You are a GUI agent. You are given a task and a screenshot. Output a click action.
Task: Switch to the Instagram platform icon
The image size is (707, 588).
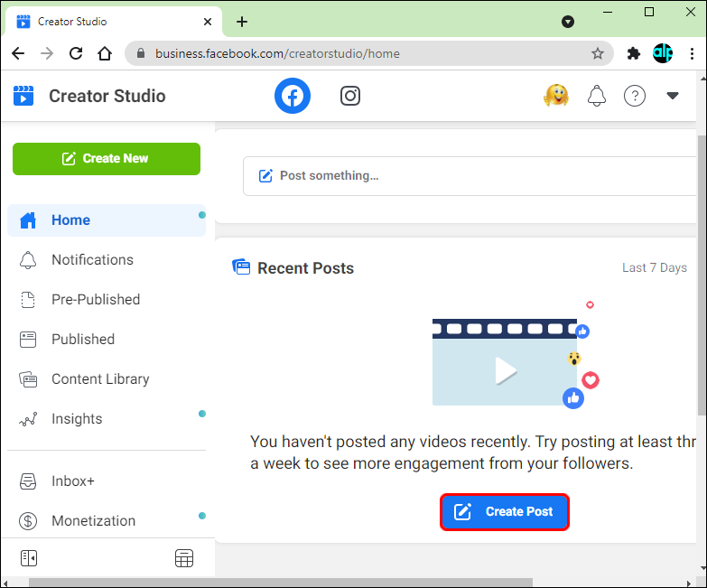coord(350,96)
